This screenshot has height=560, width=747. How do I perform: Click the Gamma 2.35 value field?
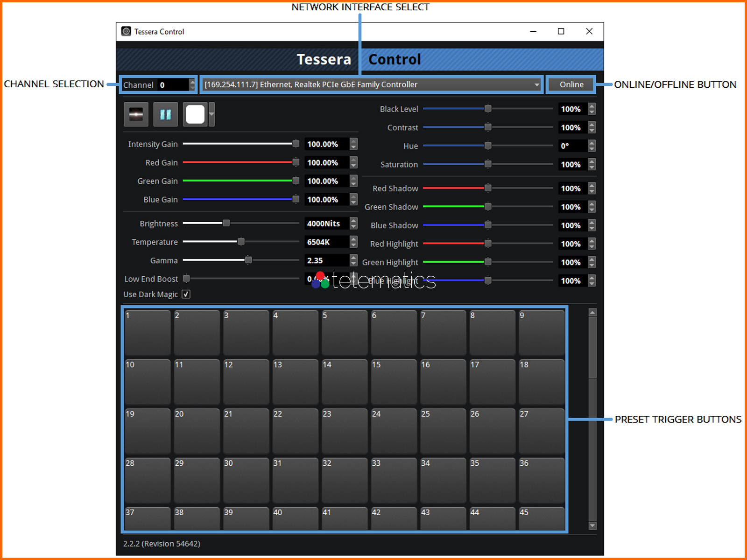point(327,260)
